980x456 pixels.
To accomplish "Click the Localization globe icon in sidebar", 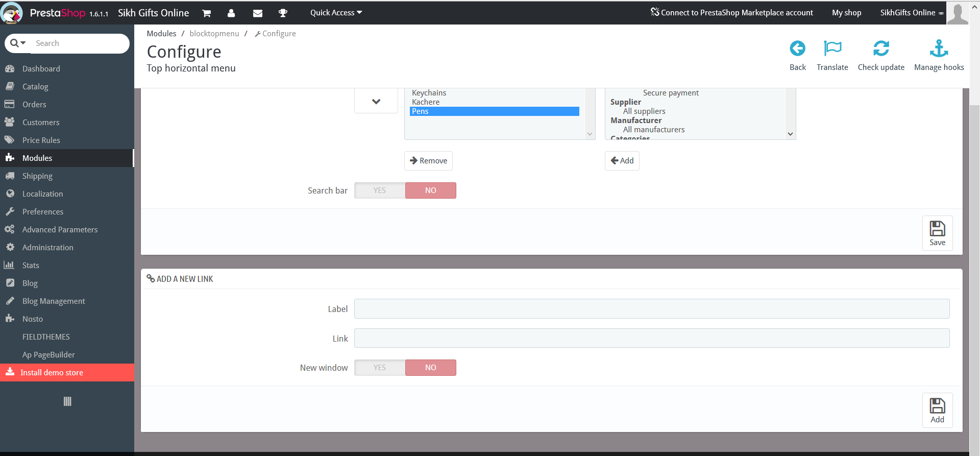I will coord(10,194).
